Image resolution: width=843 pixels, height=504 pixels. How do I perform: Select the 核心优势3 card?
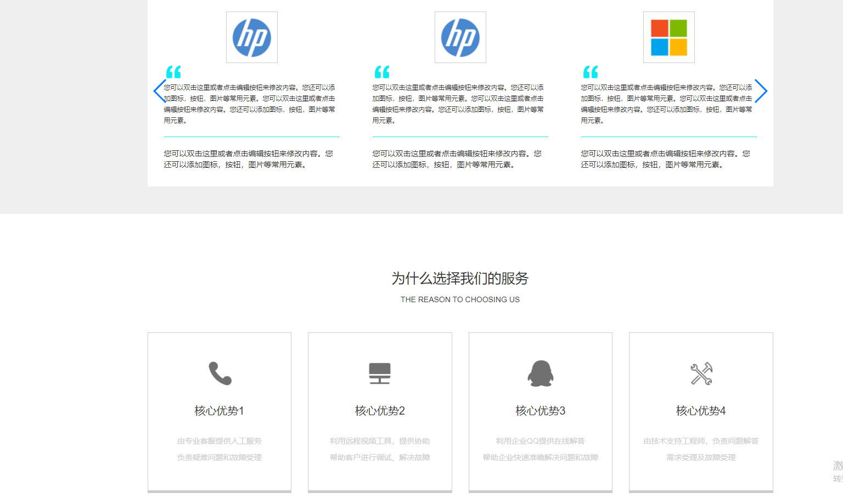point(540,411)
